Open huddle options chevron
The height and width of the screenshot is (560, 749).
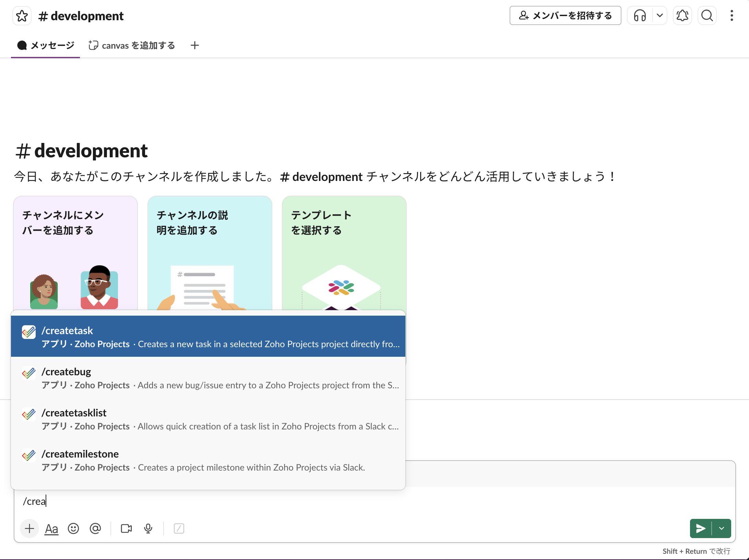pyautogui.click(x=659, y=16)
